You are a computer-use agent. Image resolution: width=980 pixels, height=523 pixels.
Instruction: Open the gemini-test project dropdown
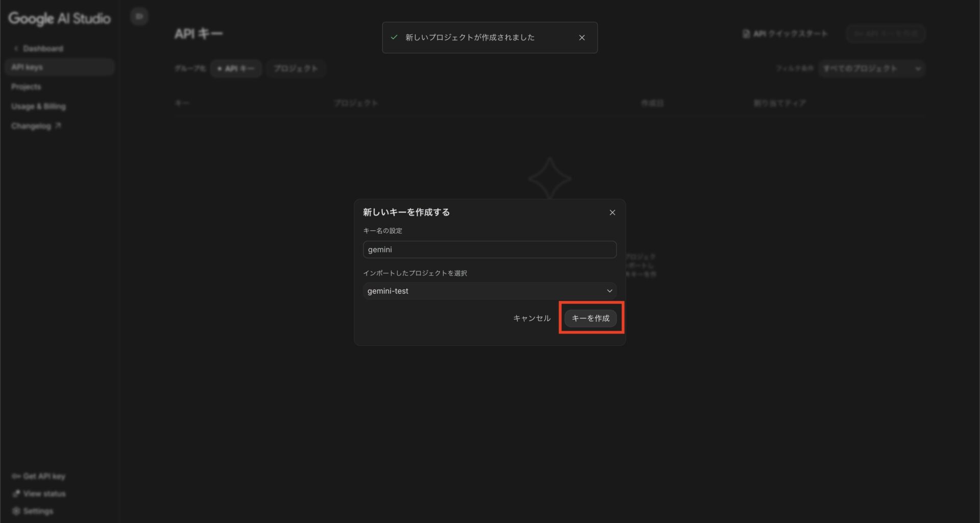pos(489,291)
